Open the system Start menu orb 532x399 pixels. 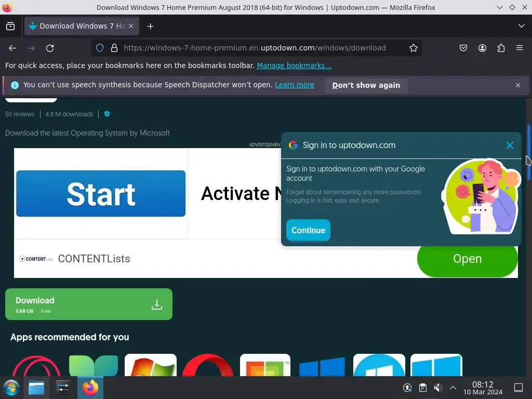pos(11,388)
